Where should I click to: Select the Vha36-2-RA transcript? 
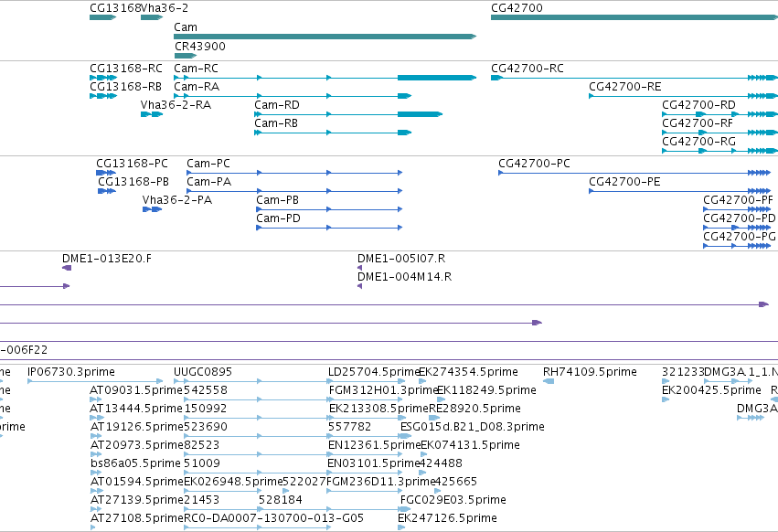coord(152,114)
